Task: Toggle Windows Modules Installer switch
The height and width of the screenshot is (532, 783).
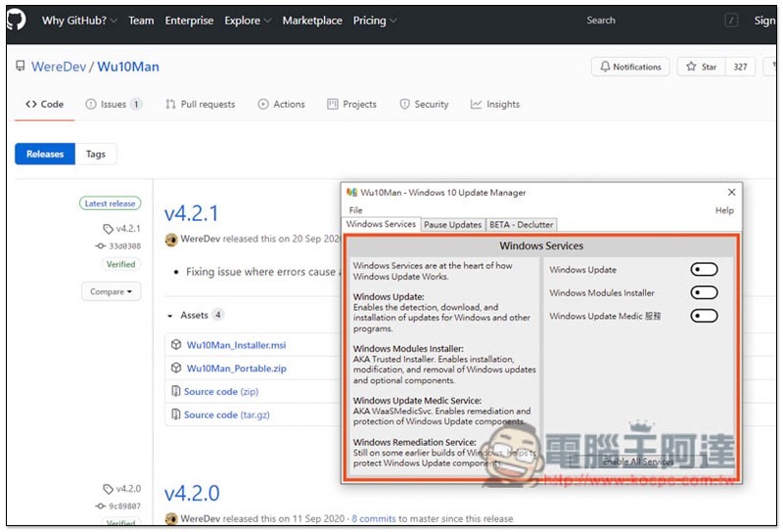Action: [x=704, y=292]
